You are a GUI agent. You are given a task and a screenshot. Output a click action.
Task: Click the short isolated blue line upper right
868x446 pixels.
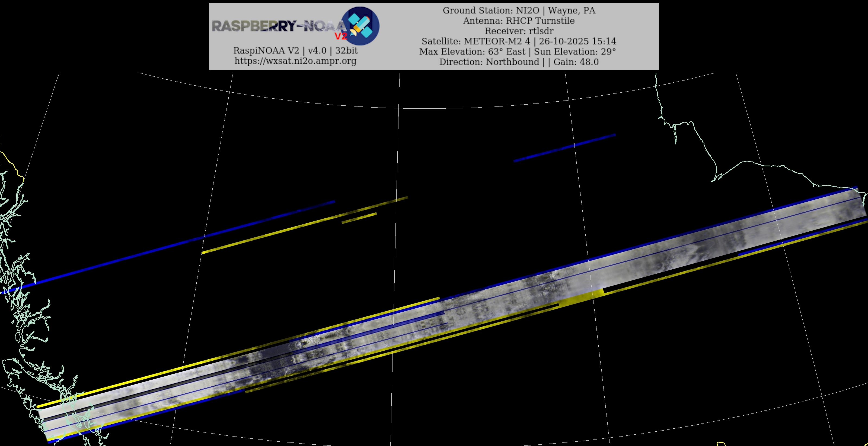pyautogui.click(x=564, y=148)
